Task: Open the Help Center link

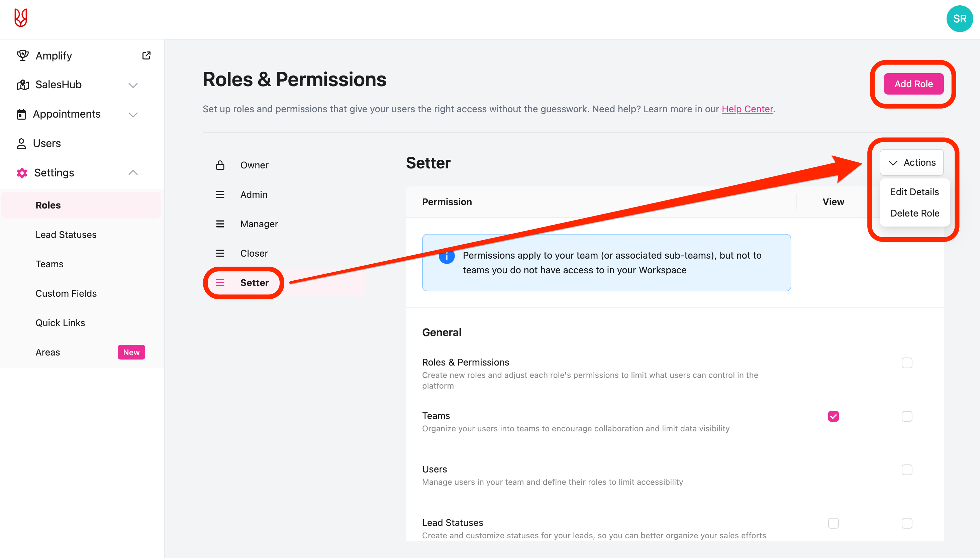Action: [747, 109]
